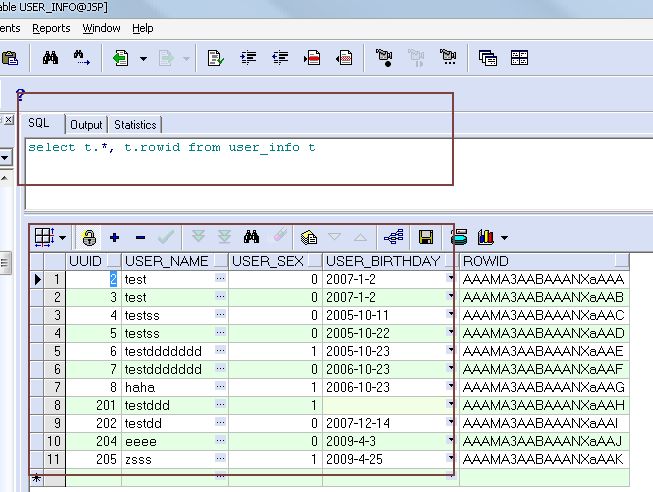Click the plus insert record icon
The width and height of the screenshot is (653, 492).
coord(115,237)
